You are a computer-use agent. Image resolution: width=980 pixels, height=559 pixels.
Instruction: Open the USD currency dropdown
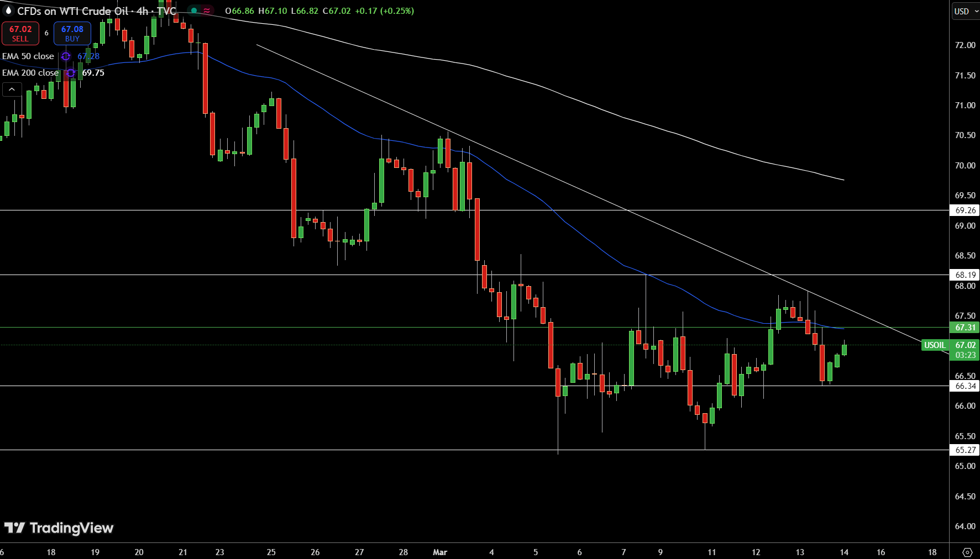coord(965,11)
